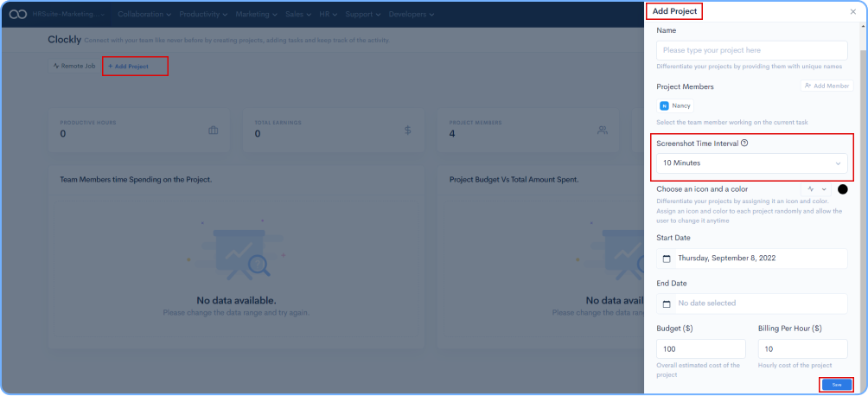Click the End Date calendar icon
Viewport: 868px width, 396px height.
click(666, 303)
